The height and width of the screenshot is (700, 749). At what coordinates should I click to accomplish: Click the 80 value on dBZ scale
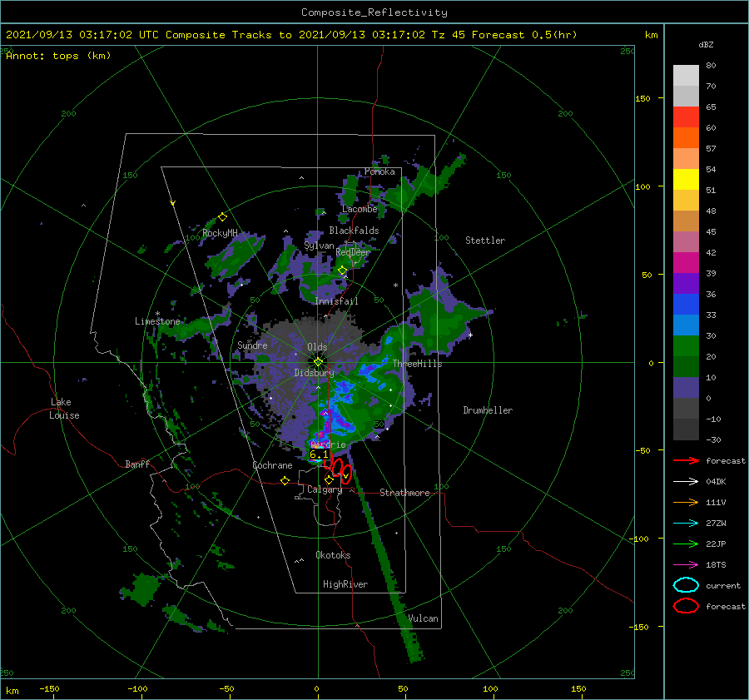711,66
